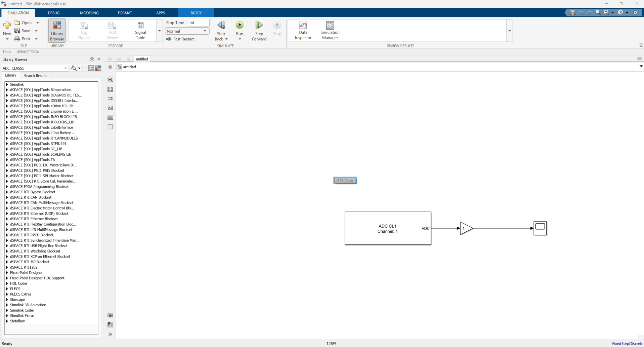The width and height of the screenshot is (644, 347).
Task: Click the Annotation text palette icon
Action: (110, 108)
